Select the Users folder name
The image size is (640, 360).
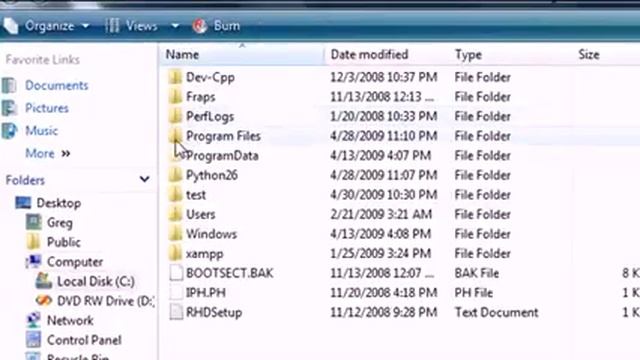tap(200, 215)
